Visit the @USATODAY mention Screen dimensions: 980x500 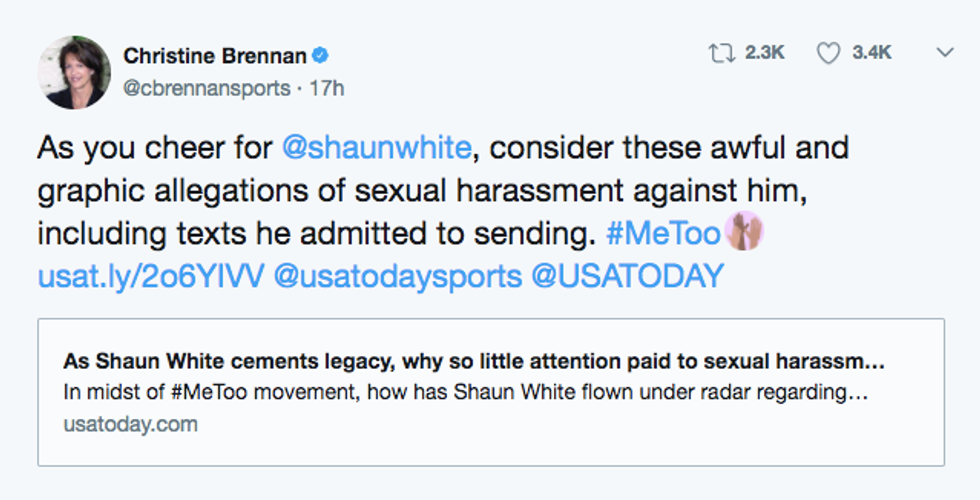tap(627, 277)
